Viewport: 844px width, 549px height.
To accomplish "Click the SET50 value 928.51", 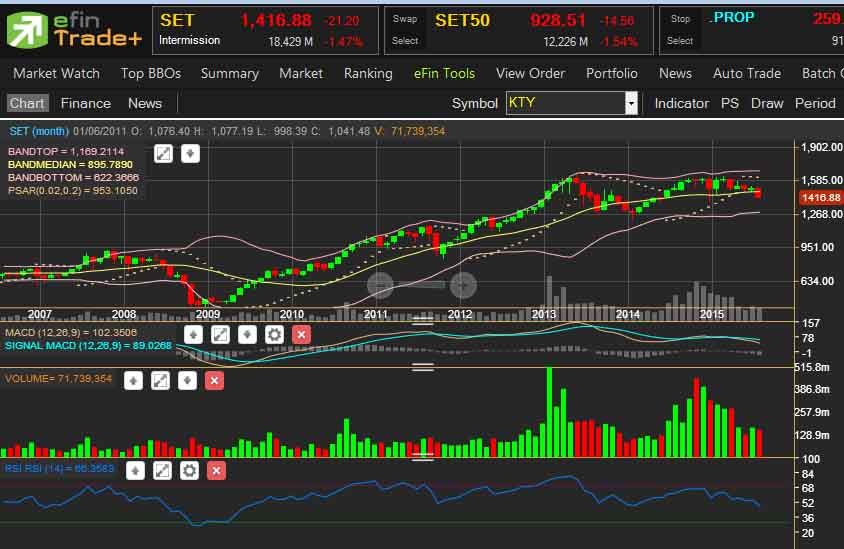I will [x=558, y=20].
